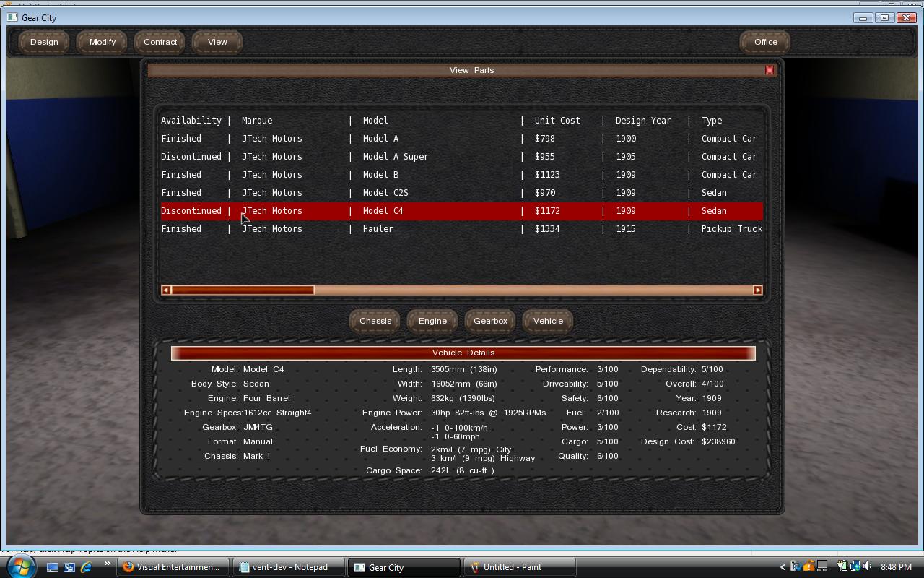Open the Design menu
The height and width of the screenshot is (578, 924).
44,42
